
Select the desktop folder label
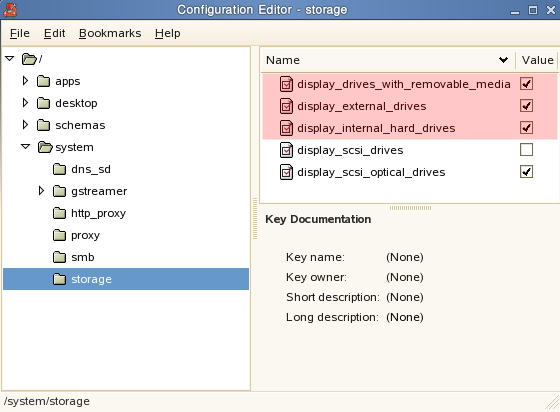click(x=76, y=104)
